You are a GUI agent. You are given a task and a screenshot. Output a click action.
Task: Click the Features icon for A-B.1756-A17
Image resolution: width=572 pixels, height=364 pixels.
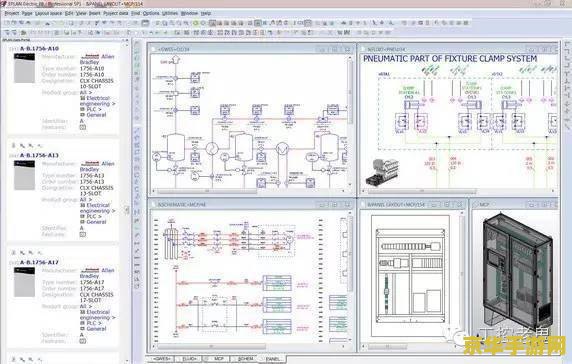(83, 341)
